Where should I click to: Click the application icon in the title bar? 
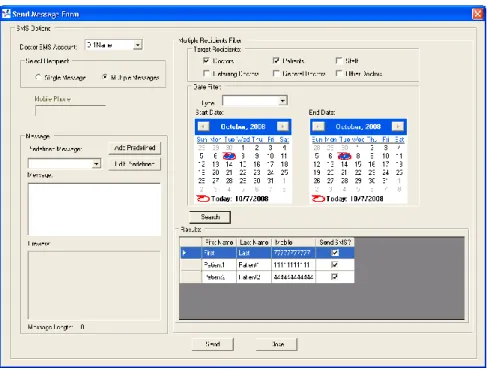(x=6, y=14)
